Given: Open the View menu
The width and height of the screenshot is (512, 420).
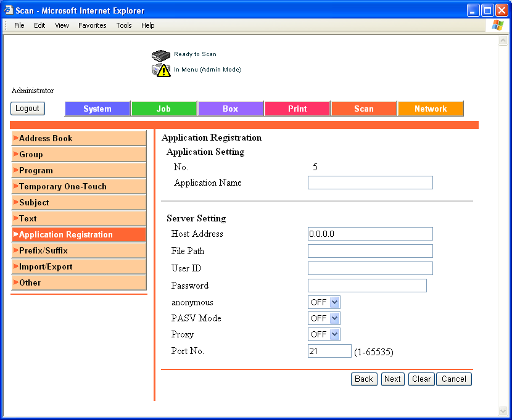Looking at the screenshot, I should [62, 25].
